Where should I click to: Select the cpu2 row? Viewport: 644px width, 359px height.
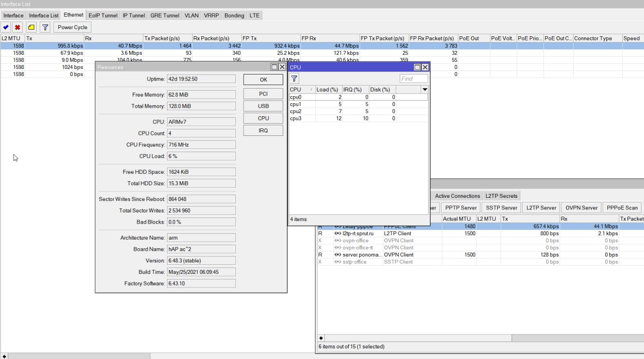point(358,111)
